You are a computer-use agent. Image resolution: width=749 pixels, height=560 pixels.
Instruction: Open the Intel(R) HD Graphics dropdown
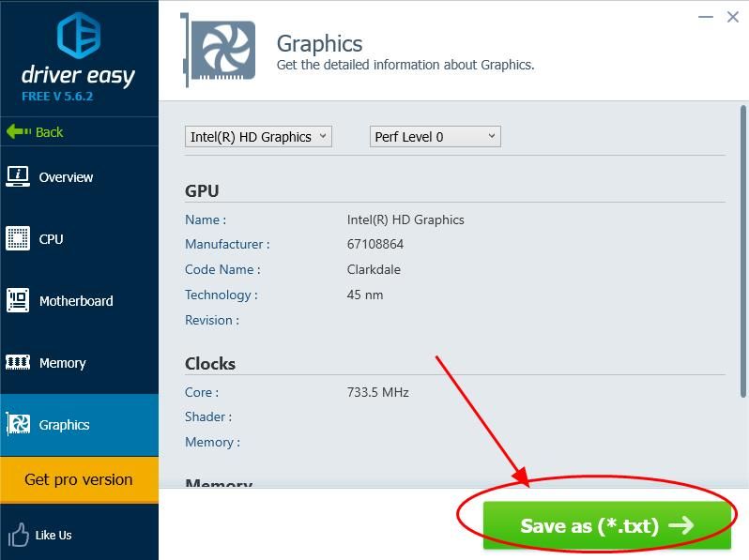258,137
